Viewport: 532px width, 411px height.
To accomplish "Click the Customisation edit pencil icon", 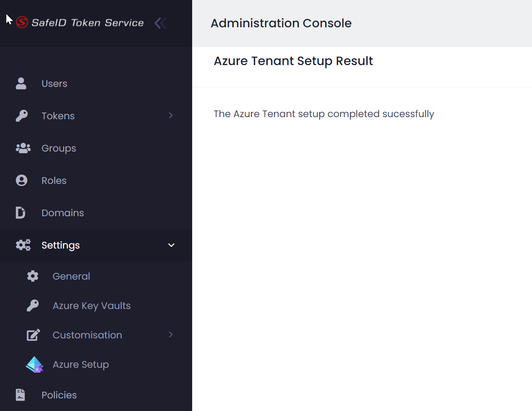I will pyautogui.click(x=33, y=335).
